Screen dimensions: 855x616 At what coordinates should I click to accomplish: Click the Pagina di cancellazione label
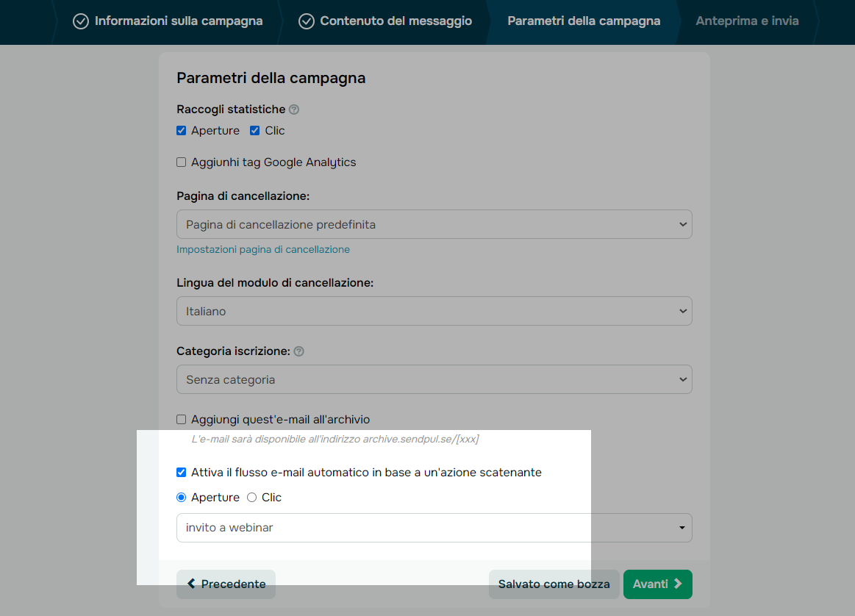[243, 196]
